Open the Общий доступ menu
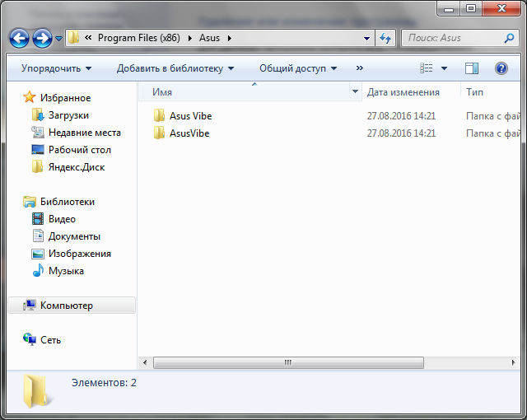The height and width of the screenshot is (420, 527). [298, 68]
